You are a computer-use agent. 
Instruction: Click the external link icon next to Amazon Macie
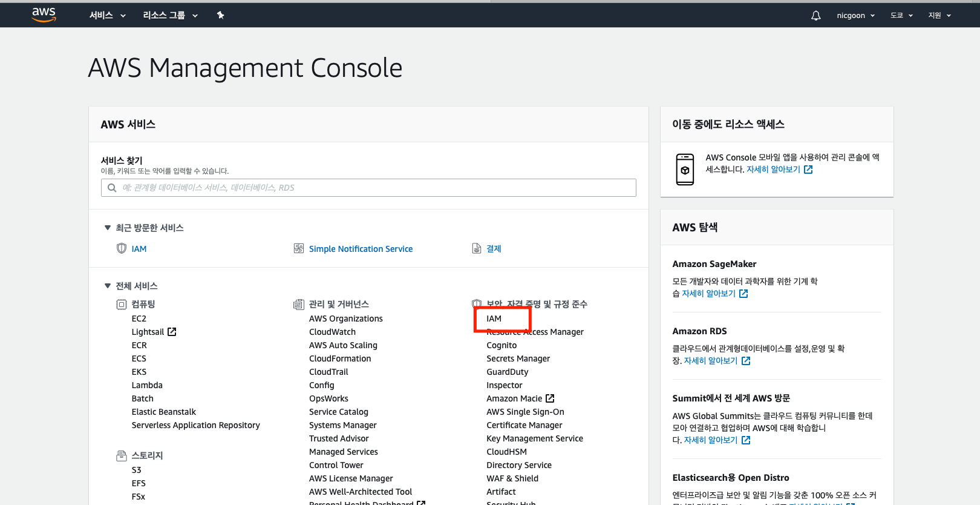click(550, 398)
